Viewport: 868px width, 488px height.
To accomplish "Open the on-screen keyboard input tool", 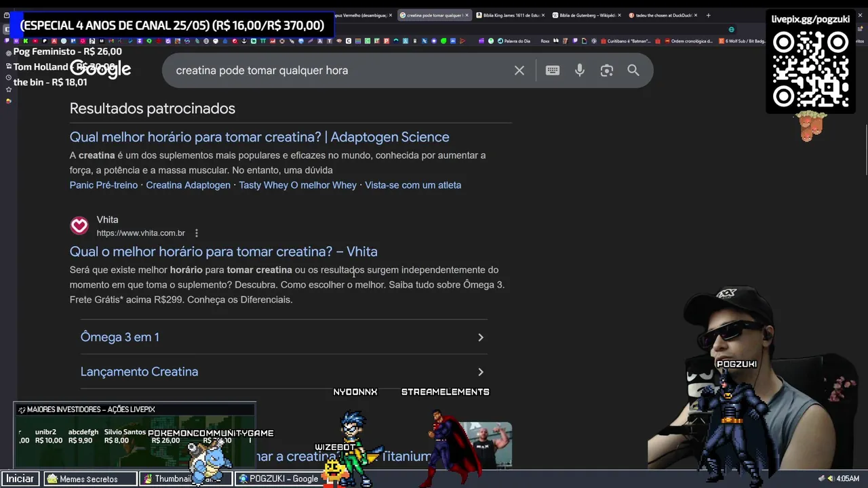I will tap(553, 70).
